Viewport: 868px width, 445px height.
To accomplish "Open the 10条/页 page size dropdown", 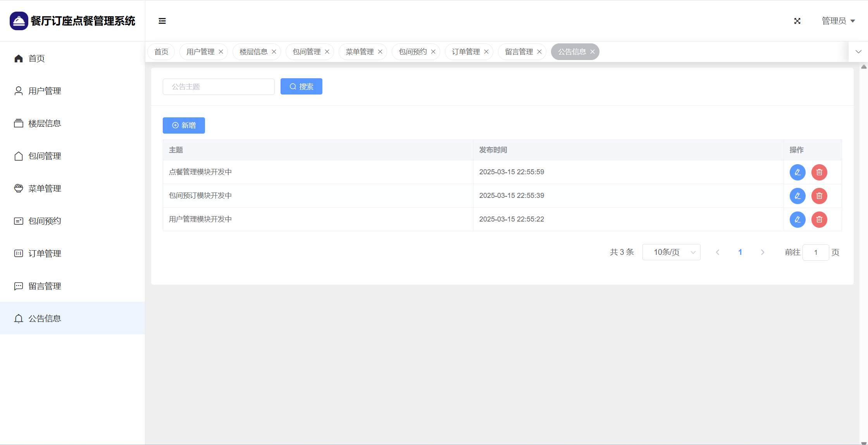I will click(x=671, y=253).
